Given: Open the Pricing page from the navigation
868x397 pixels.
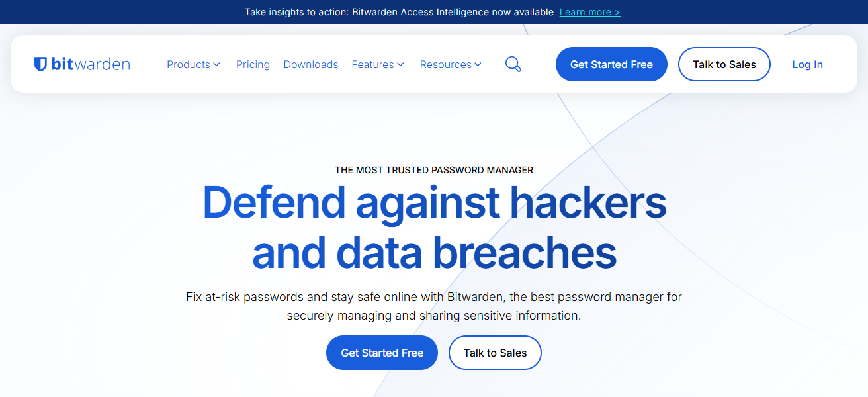Looking at the screenshot, I should (x=253, y=64).
